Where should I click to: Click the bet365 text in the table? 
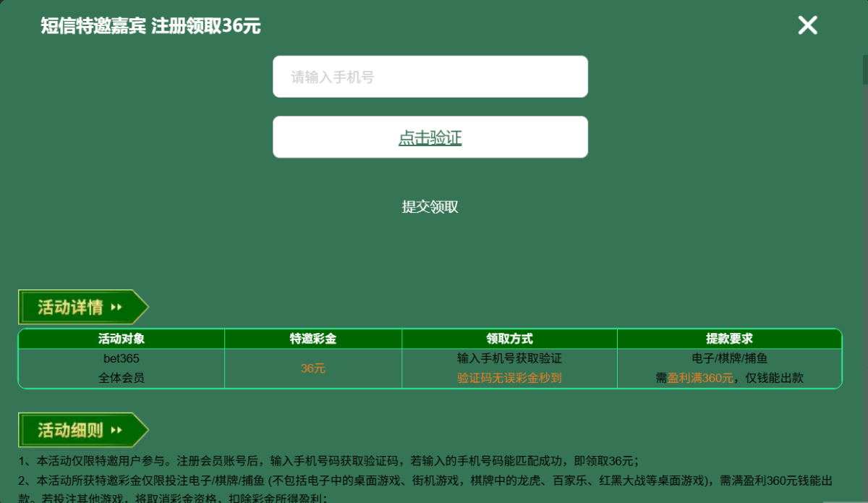pyautogui.click(x=122, y=358)
